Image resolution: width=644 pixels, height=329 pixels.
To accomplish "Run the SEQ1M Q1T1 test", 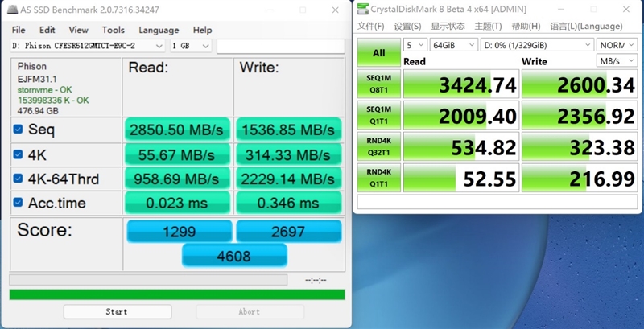I will coord(378,115).
